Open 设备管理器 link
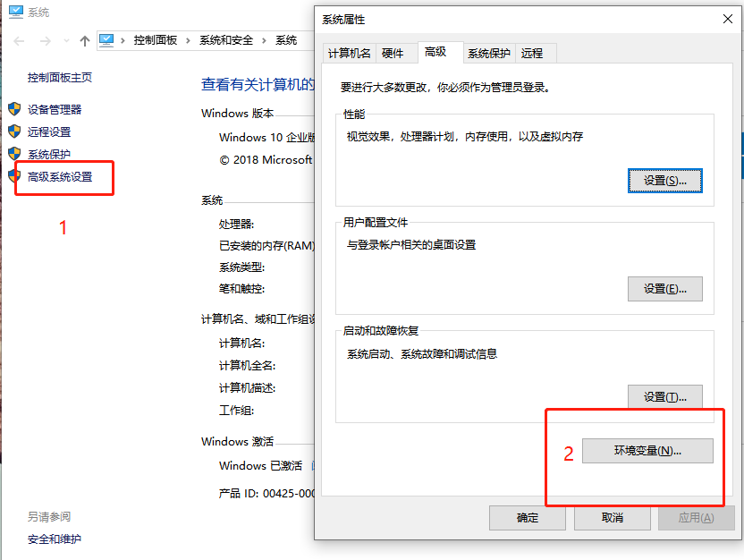The height and width of the screenshot is (560, 744). [x=55, y=110]
